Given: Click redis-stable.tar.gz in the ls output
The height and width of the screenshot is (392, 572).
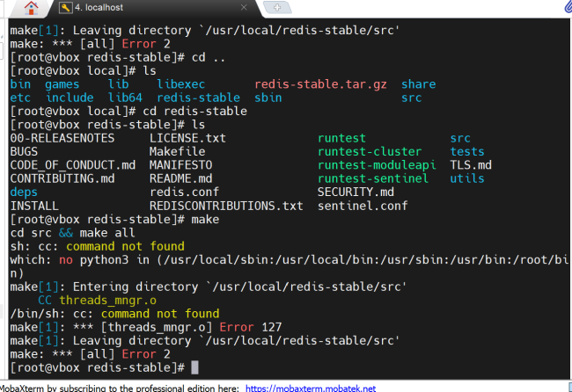Looking at the screenshot, I should coord(320,84).
